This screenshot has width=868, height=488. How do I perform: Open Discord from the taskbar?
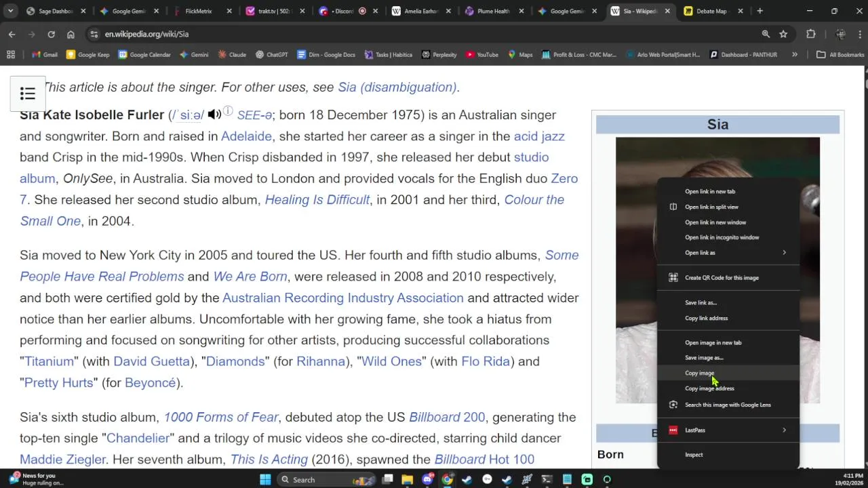coord(427,480)
